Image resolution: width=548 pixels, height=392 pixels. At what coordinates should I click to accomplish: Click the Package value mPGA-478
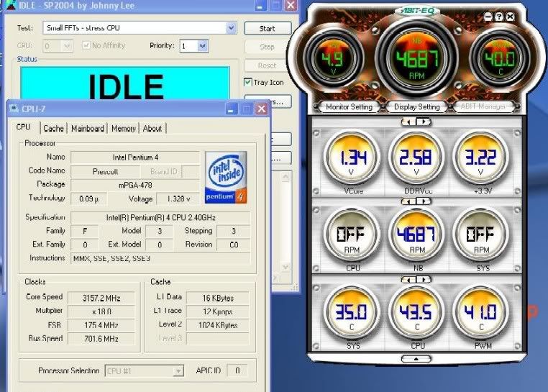(x=135, y=185)
